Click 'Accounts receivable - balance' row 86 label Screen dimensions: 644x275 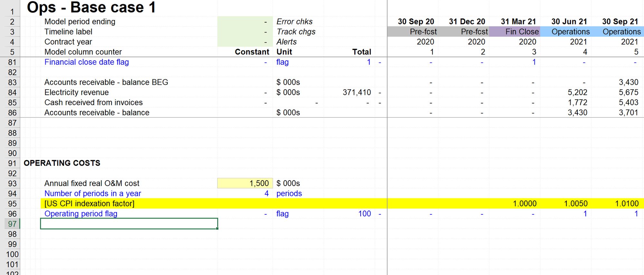pos(97,113)
